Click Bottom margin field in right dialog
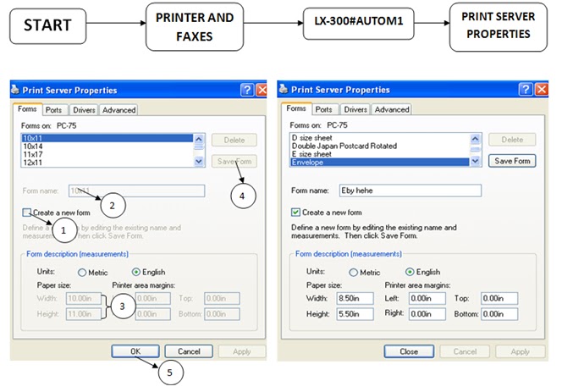 pos(499,314)
